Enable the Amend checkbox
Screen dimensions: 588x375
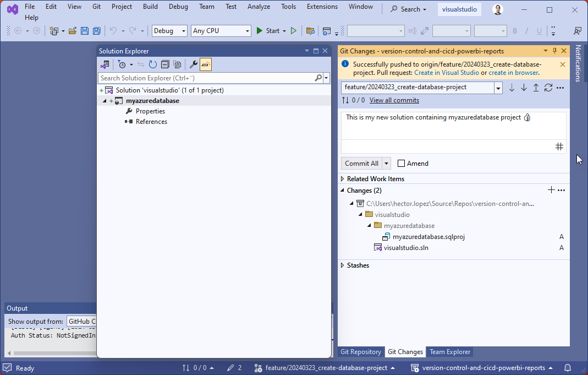coord(402,163)
